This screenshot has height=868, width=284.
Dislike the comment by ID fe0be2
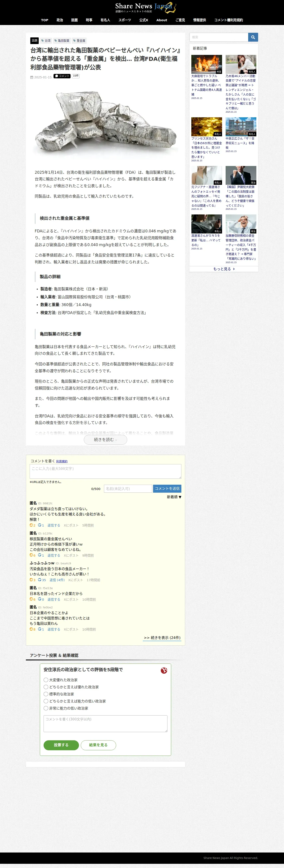coord(39,629)
